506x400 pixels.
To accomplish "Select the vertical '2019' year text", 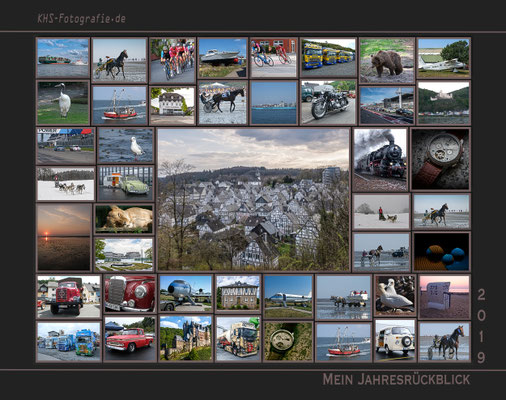I will coord(481,326).
